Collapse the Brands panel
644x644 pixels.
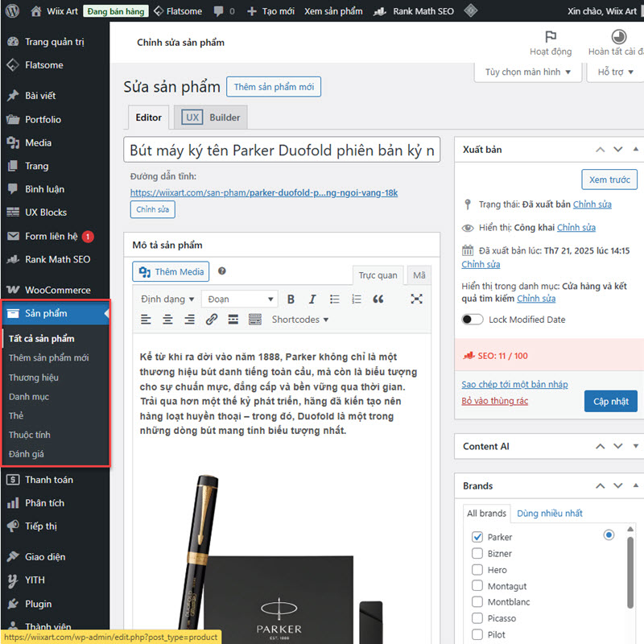point(636,485)
